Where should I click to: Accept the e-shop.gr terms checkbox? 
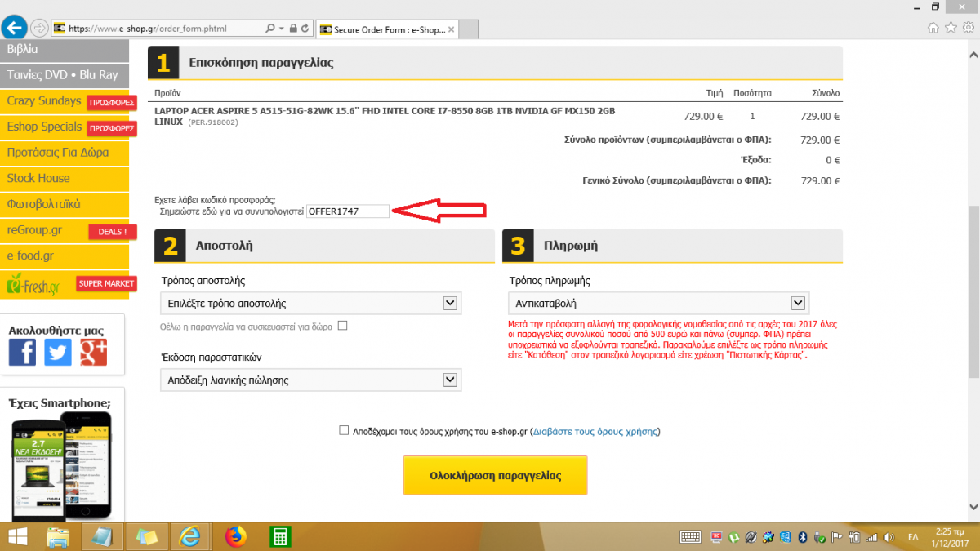coord(344,430)
